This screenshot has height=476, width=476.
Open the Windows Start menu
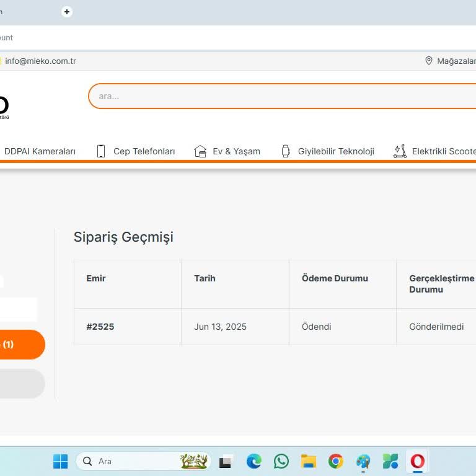60,461
